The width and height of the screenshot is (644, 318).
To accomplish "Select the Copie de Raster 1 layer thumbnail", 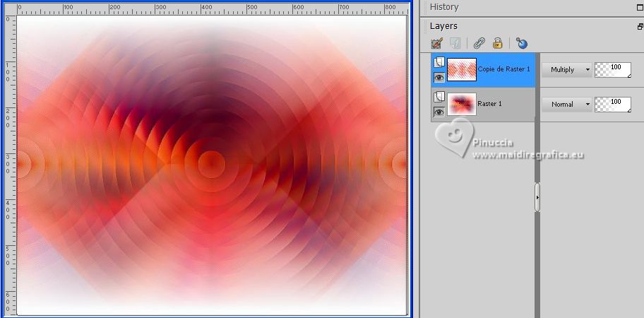I will [462, 69].
